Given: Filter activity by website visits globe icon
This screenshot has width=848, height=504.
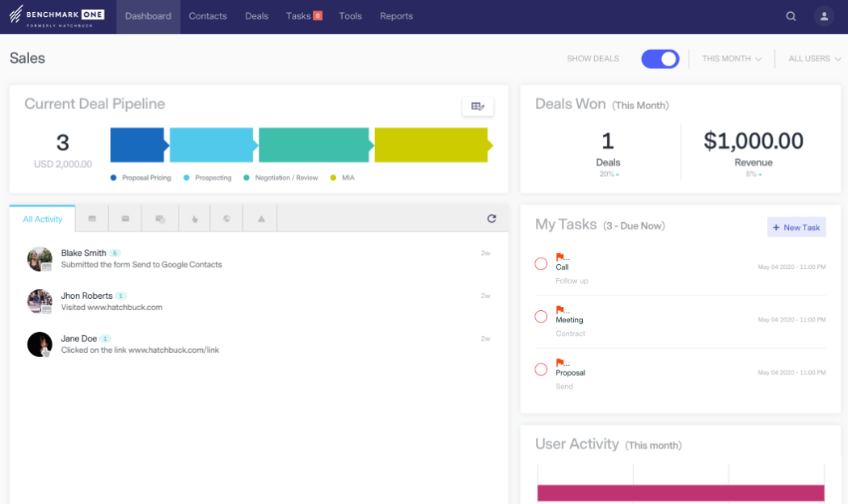Looking at the screenshot, I should point(226,219).
